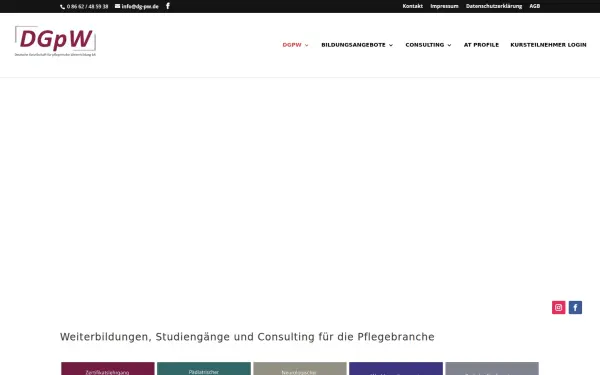The height and width of the screenshot is (375, 600).
Task: Open the Pädiatrischer teal card
Action: [x=204, y=368]
